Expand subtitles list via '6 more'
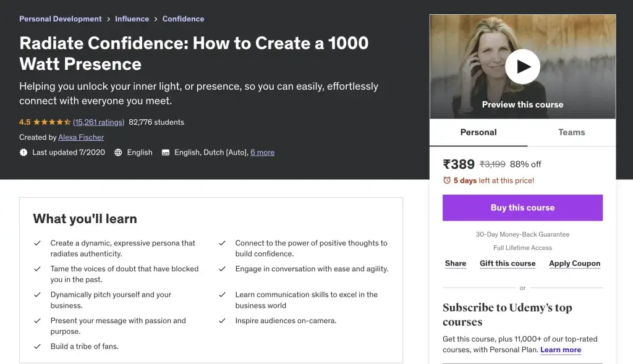The height and width of the screenshot is (364, 633). pos(262,153)
